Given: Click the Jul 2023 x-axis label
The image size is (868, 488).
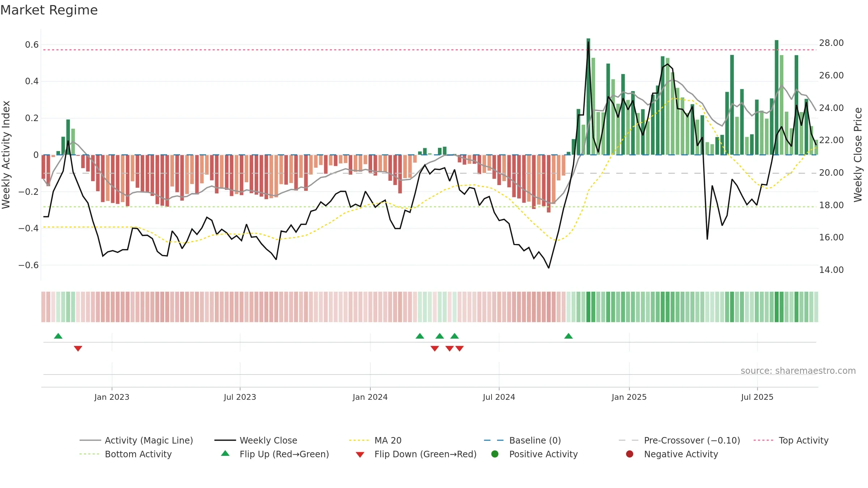Looking at the screenshot, I should [240, 397].
